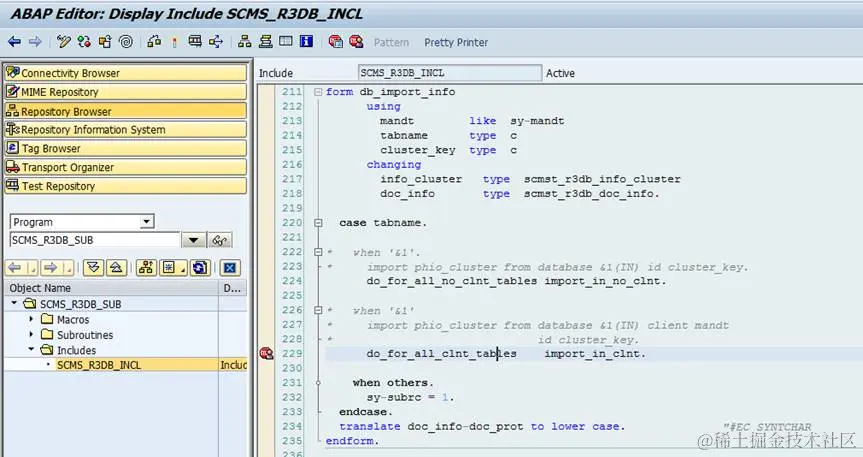
Task: Click 'import_in_clnt.' on line 229
Action: point(595,353)
